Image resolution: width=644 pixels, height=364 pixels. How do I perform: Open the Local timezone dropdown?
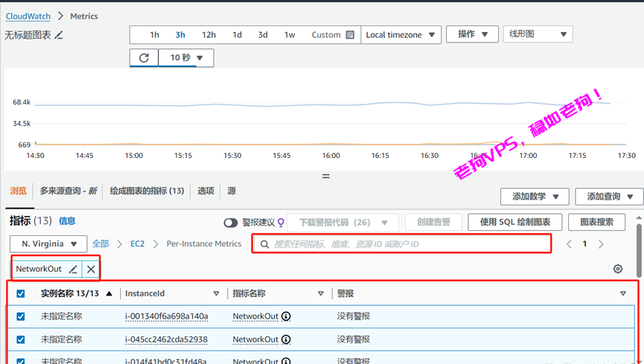click(x=401, y=35)
